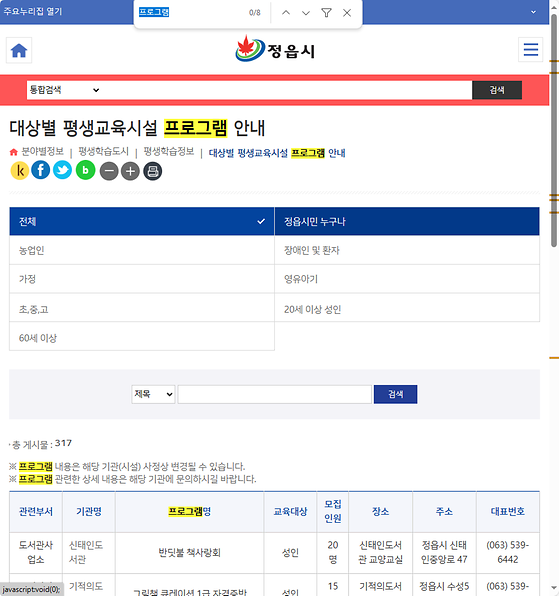Close the find bar

347,13
